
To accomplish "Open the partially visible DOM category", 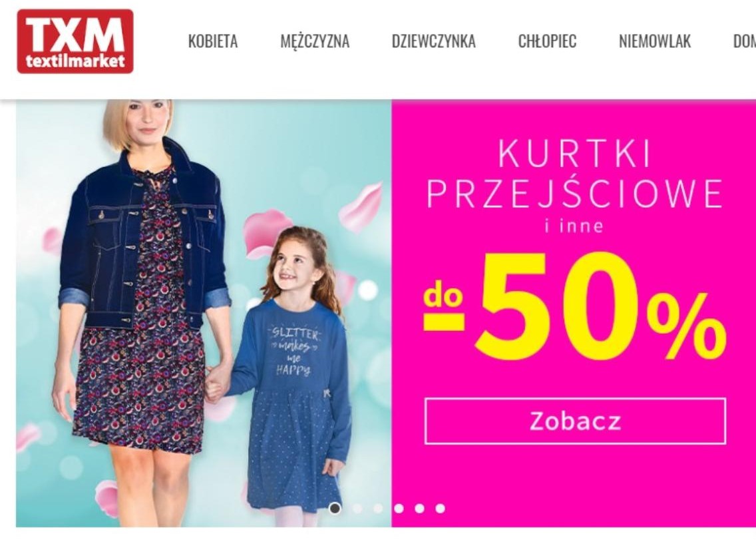I will 744,41.
